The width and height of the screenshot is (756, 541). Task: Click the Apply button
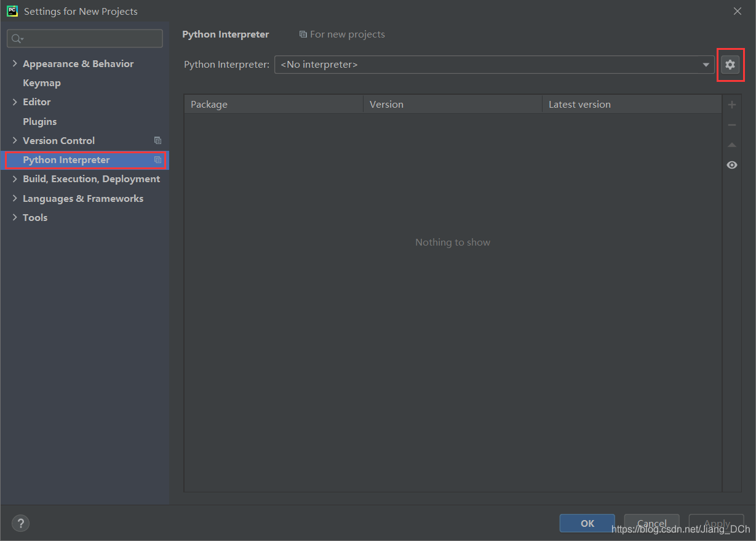(717, 523)
